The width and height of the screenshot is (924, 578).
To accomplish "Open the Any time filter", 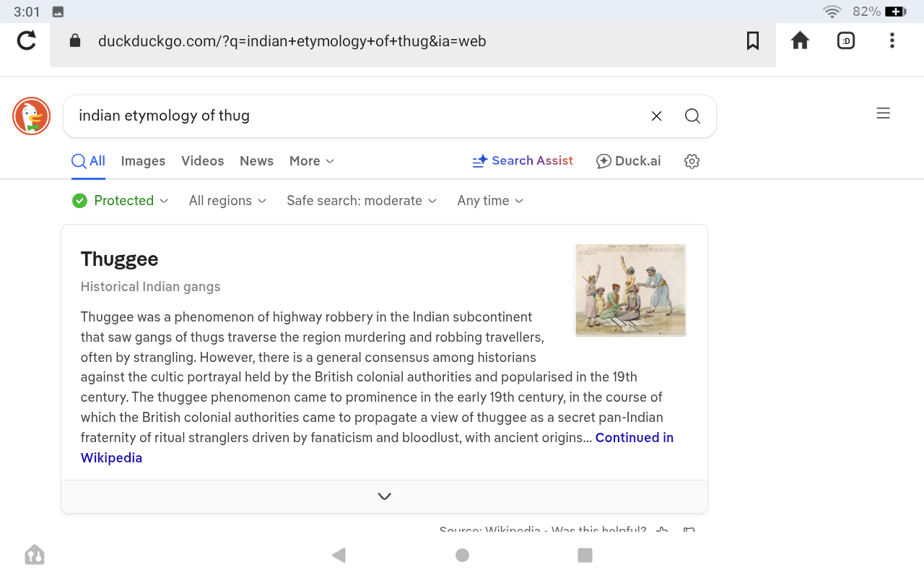I will [490, 201].
